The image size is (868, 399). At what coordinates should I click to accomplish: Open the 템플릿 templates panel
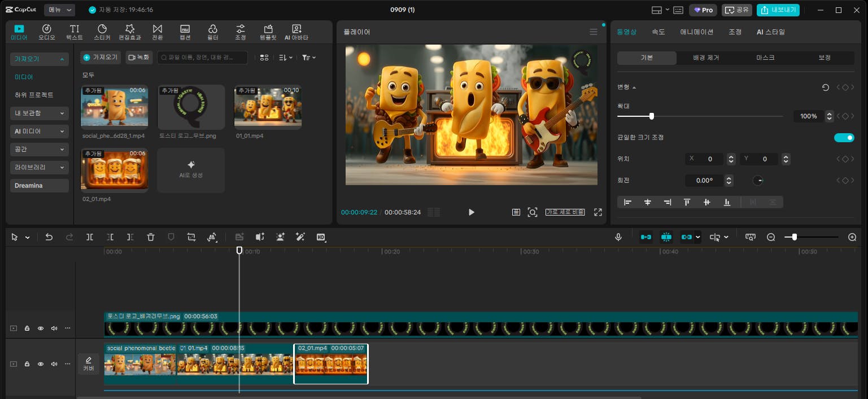(268, 32)
